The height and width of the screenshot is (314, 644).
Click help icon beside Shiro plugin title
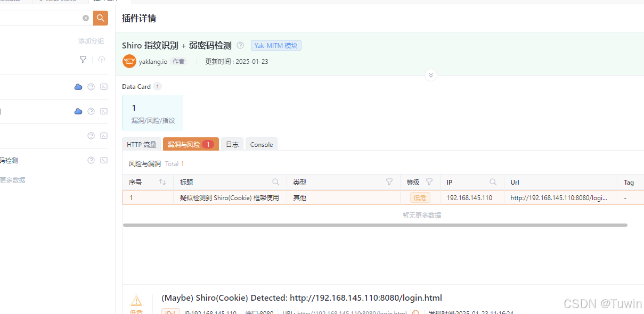(240, 46)
